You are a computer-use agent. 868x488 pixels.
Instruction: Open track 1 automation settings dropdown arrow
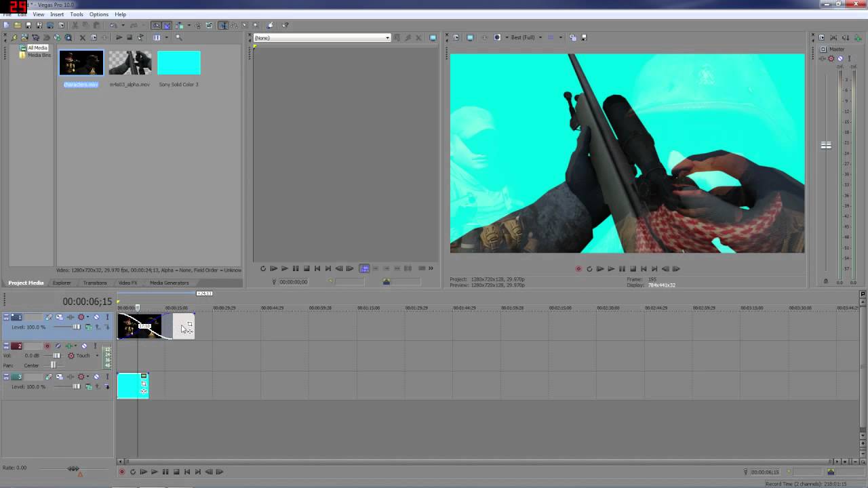pyautogui.click(x=88, y=317)
